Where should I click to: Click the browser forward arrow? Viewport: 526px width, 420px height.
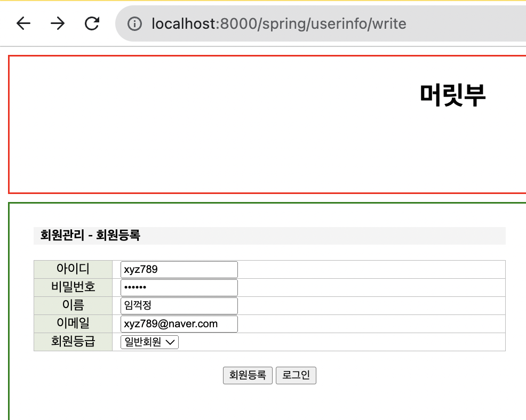tap(58, 23)
